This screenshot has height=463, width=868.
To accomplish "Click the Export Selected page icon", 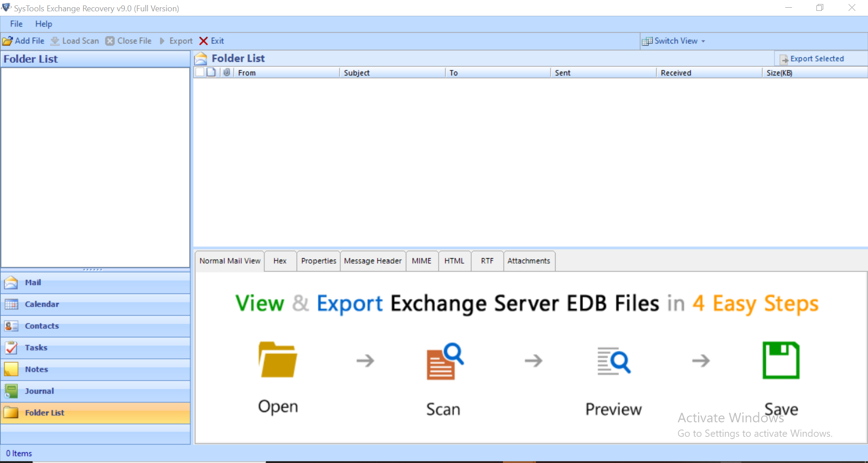I will [x=784, y=59].
